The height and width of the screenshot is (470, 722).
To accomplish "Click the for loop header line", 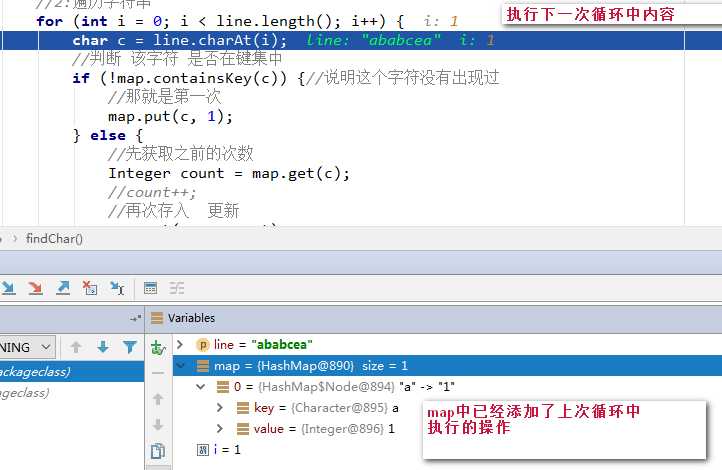I will point(220,21).
